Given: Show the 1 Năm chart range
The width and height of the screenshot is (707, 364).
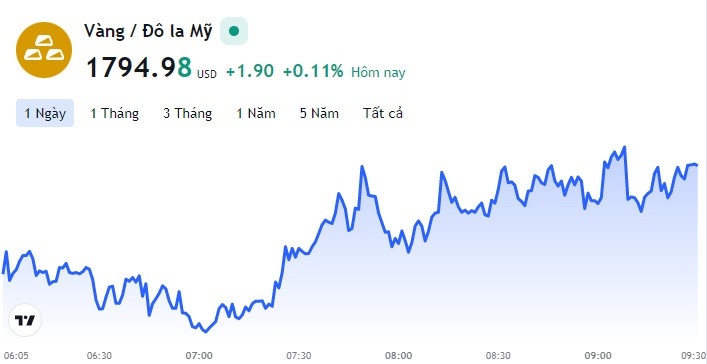Looking at the screenshot, I should [256, 113].
